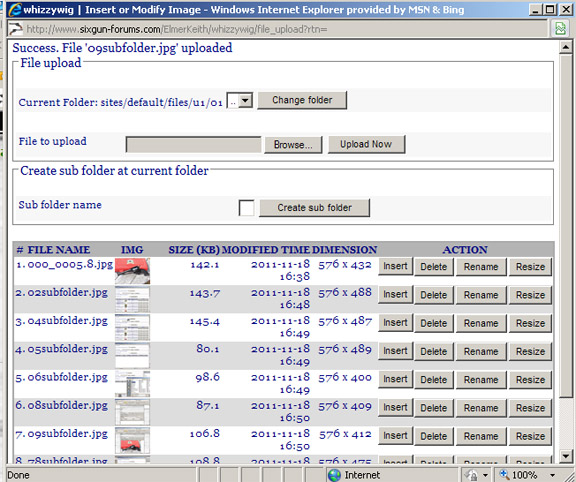Viewport: 576px width, 482px height.
Task: Click the 06subfolder.jpg thumbnail
Action: (132, 384)
